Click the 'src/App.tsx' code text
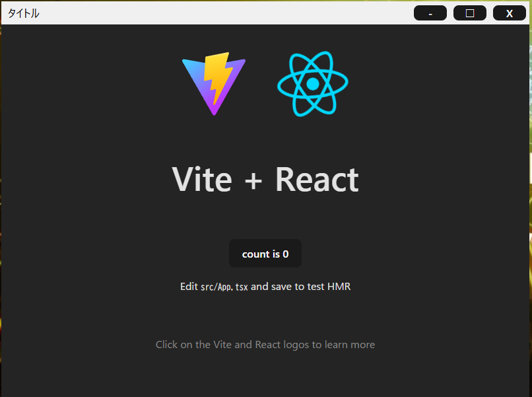The height and width of the screenshot is (397, 532). pos(224,286)
